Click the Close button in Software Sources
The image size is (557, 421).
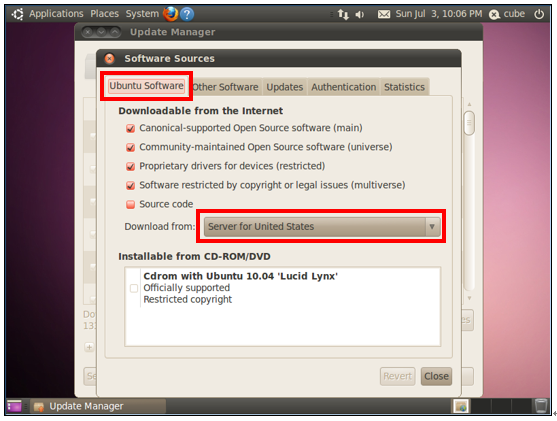(x=436, y=376)
